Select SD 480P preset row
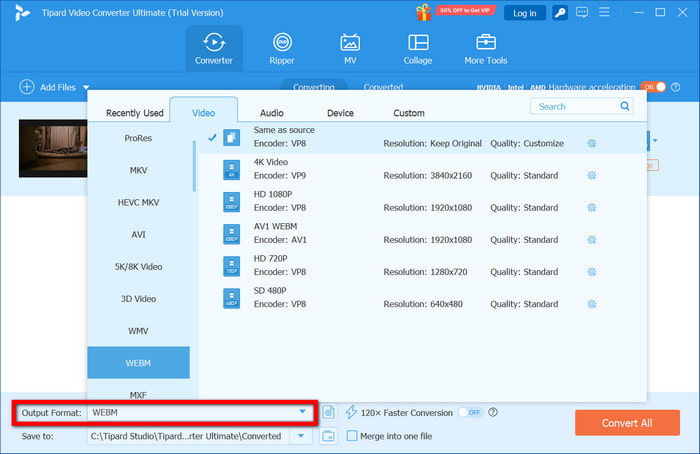This screenshot has width=700, height=454. [422, 298]
